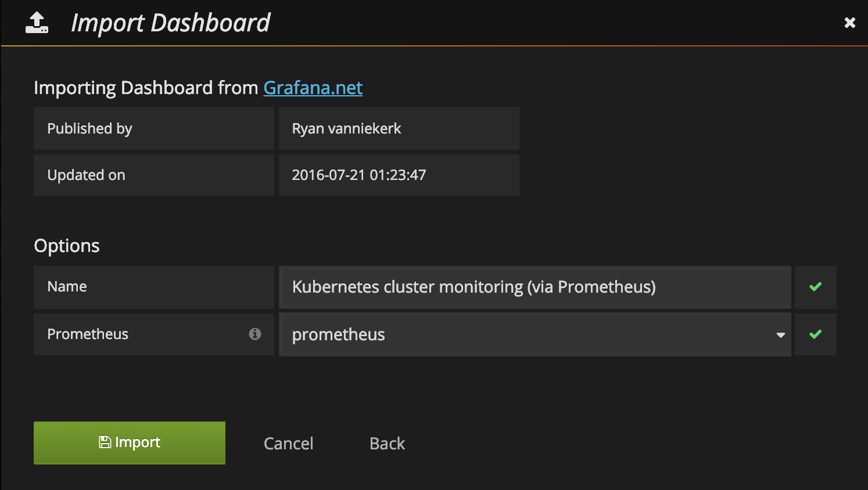The height and width of the screenshot is (490, 868).
Task: Expand the prometheus data source dropdown
Action: tap(535, 334)
